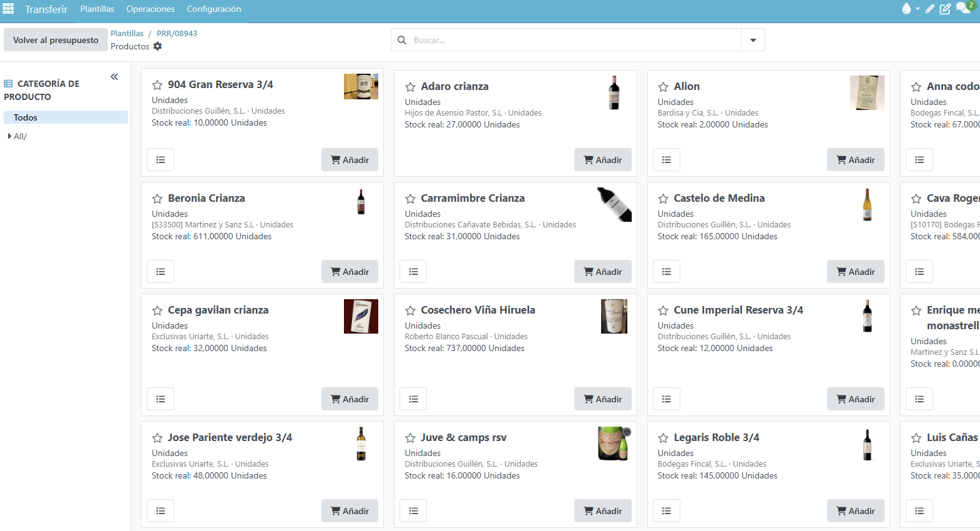Image resolution: width=980 pixels, height=531 pixels.
Task: Collapse the category panel with double chevron
Action: [x=114, y=77]
